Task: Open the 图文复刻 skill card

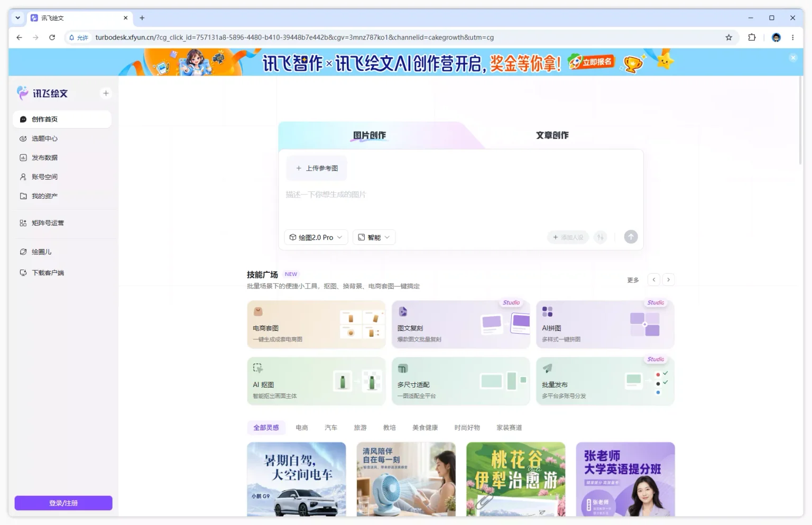Action: click(x=460, y=325)
